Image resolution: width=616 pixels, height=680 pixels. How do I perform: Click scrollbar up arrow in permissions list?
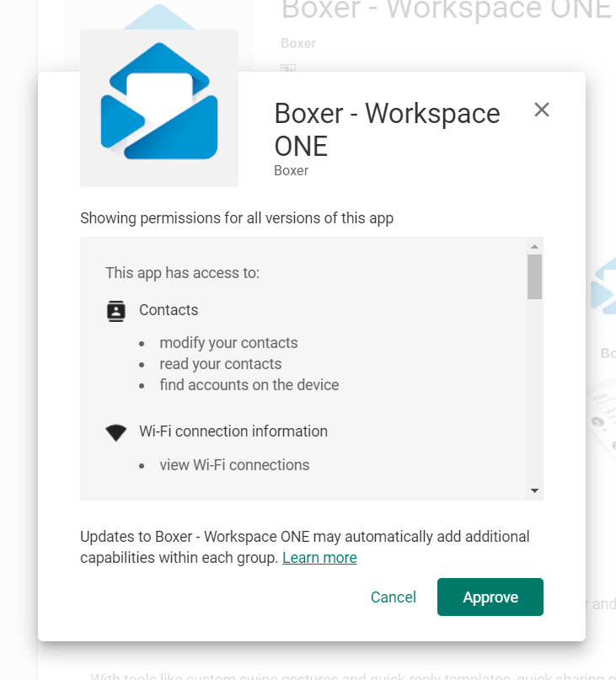(534, 246)
